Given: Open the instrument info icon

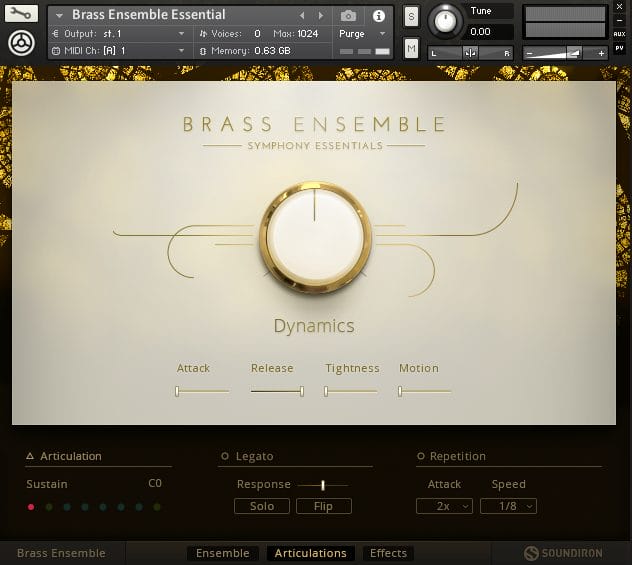Looking at the screenshot, I should click(x=378, y=16).
